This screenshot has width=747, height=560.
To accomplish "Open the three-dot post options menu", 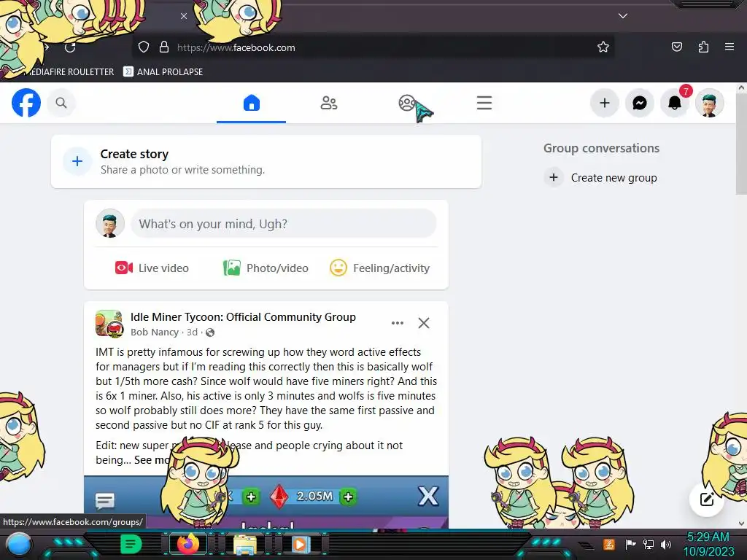I will (x=398, y=323).
